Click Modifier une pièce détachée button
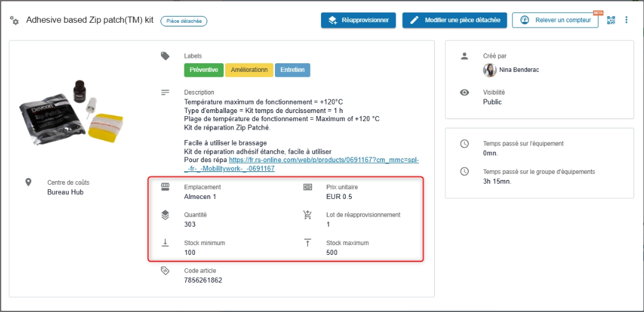The width and height of the screenshot is (644, 312). (455, 20)
